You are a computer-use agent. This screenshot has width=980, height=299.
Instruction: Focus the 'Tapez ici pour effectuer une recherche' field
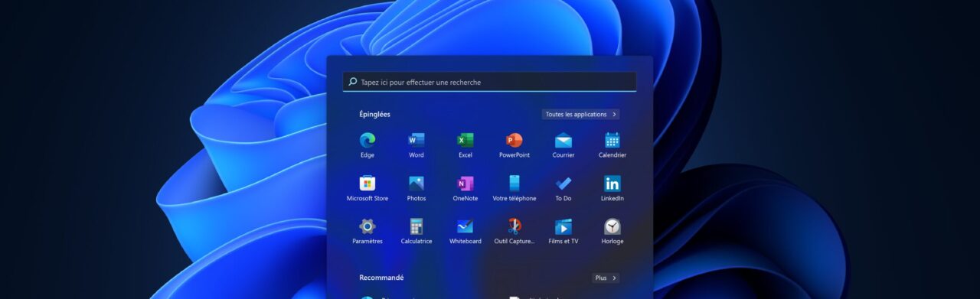[489, 82]
